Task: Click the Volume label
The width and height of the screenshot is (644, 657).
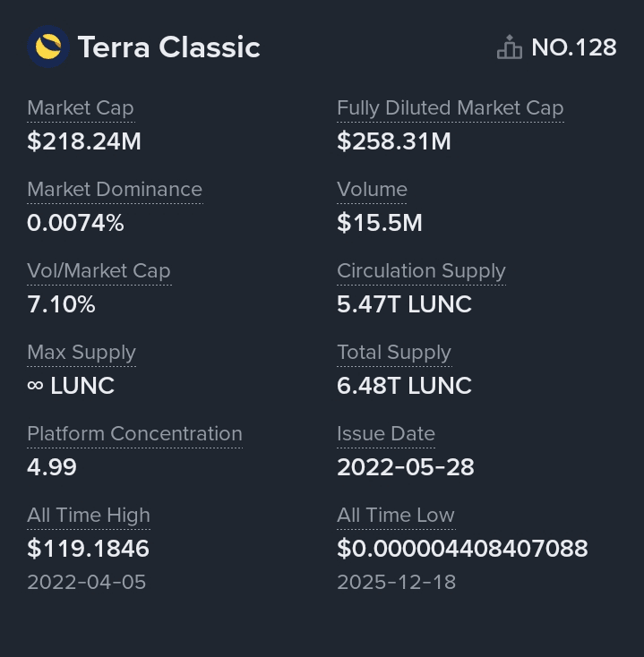Action: click(372, 190)
